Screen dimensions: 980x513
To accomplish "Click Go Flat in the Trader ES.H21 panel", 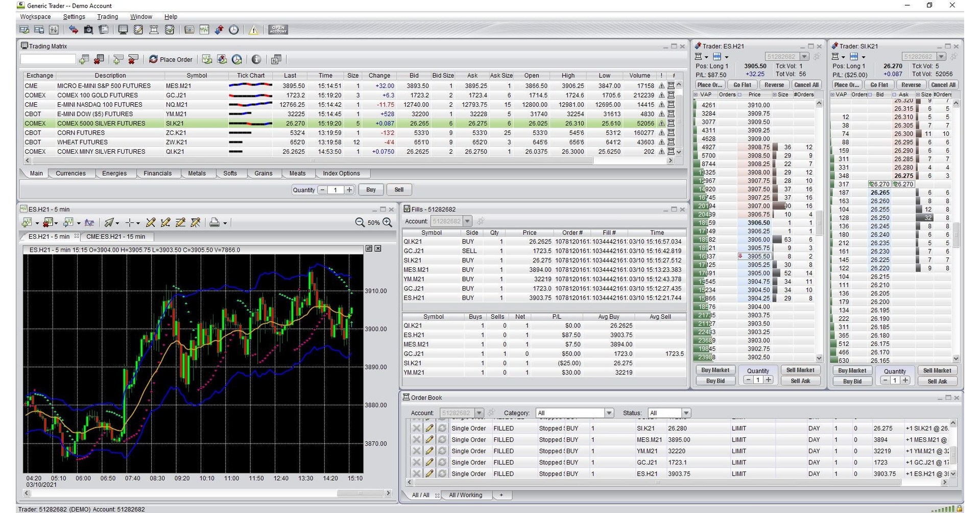I will [x=742, y=84].
